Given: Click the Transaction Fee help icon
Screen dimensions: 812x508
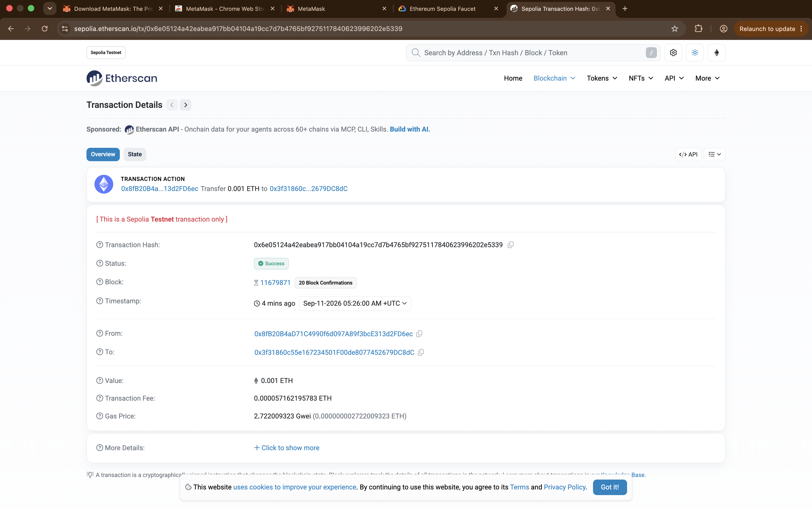Looking at the screenshot, I should click(x=99, y=398).
